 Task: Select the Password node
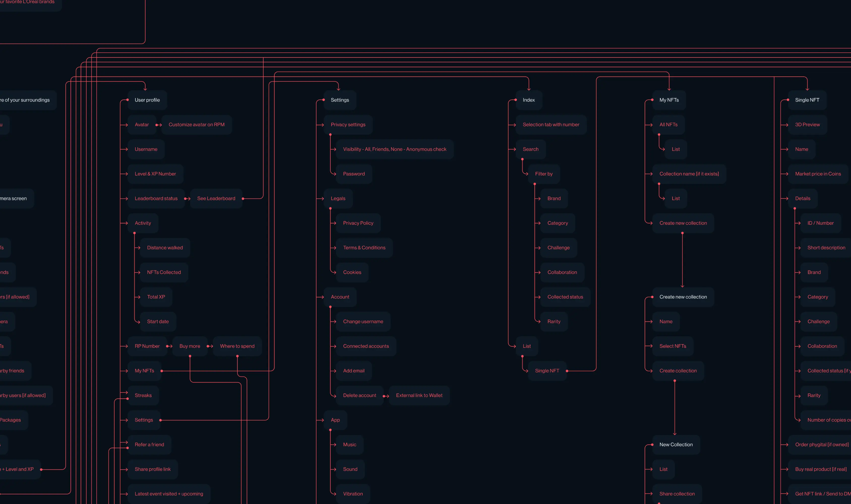click(x=354, y=174)
